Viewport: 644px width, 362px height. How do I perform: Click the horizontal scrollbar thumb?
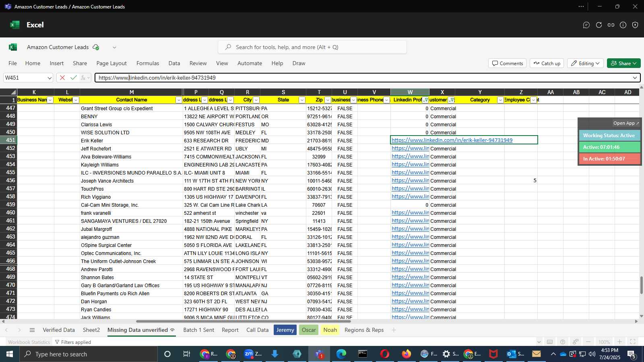[x=243, y=321]
